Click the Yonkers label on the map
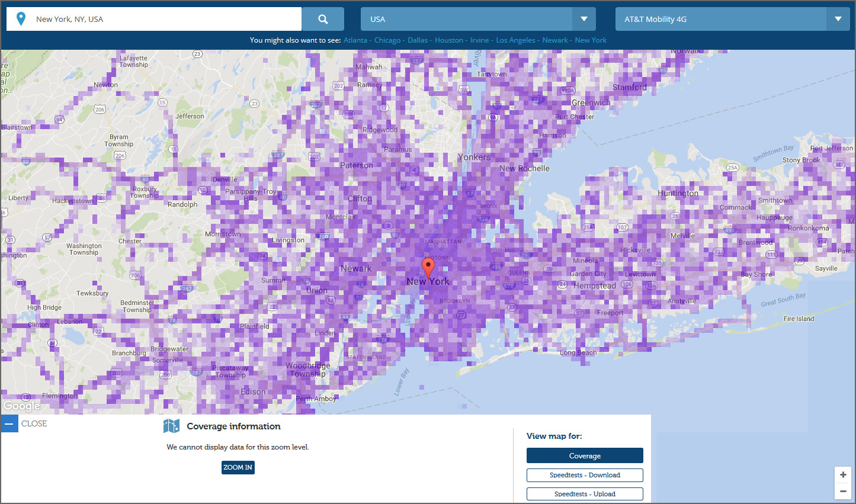The height and width of the screenshot is (504, 856). [x=474, y=157]
